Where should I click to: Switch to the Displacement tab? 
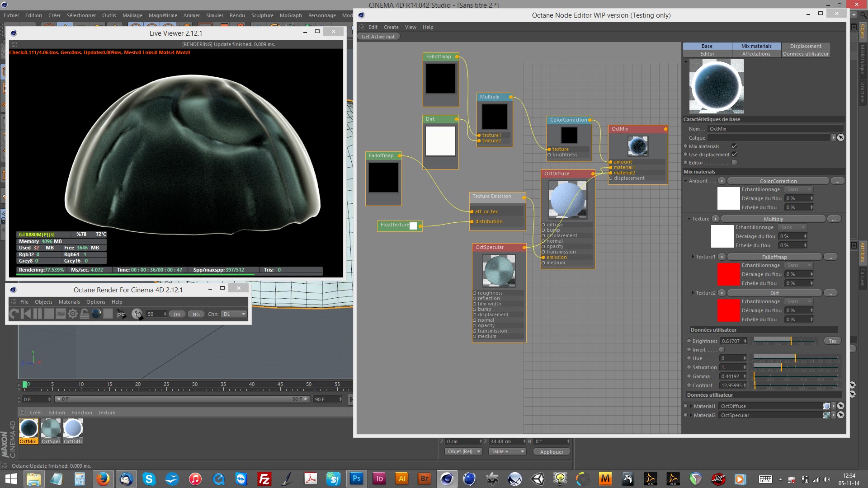[805, 46]
